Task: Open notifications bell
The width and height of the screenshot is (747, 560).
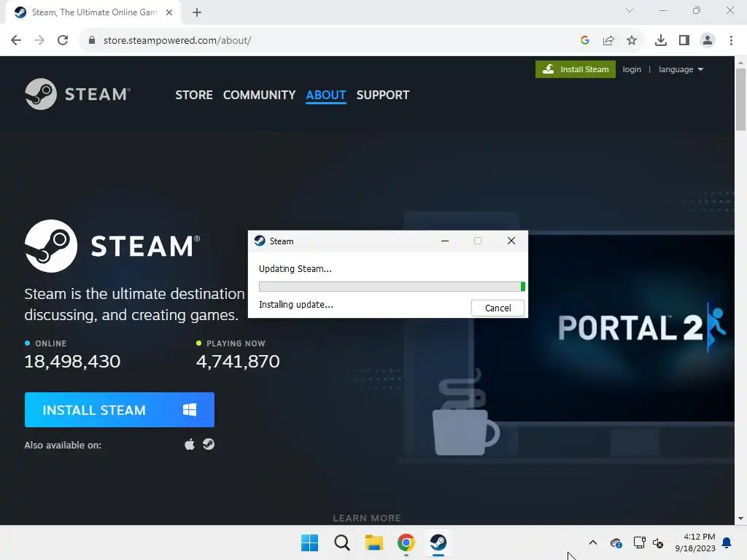Action: point(727,542)
